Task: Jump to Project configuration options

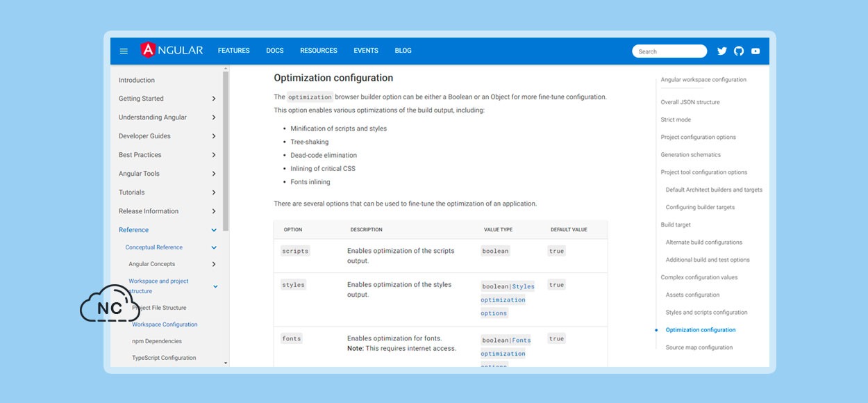Action: 698,138
